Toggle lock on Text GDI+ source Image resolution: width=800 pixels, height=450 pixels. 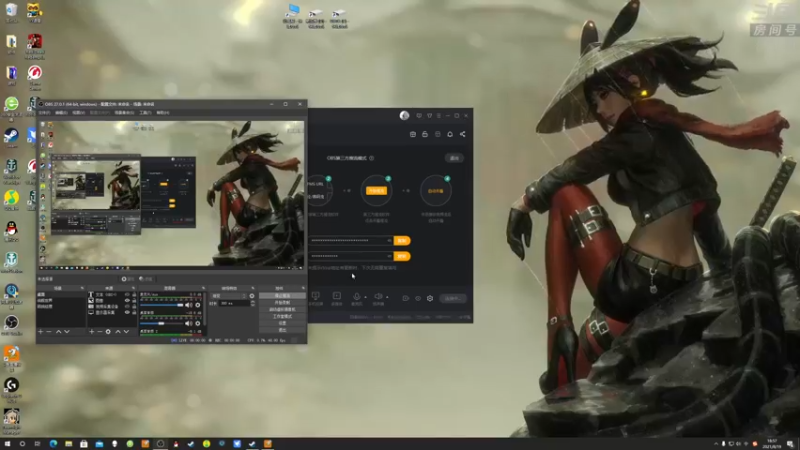(x=134, y=294)
